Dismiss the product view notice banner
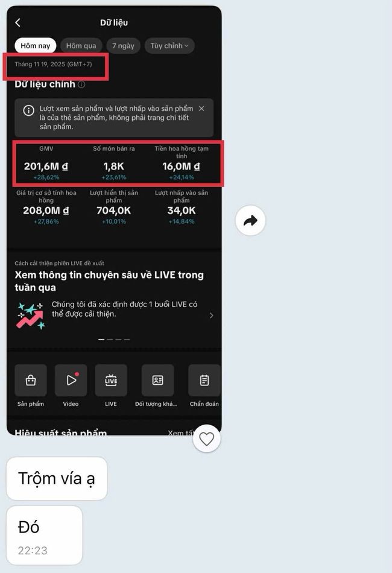This screenshot has height=573, width=392. pos(201,109)
